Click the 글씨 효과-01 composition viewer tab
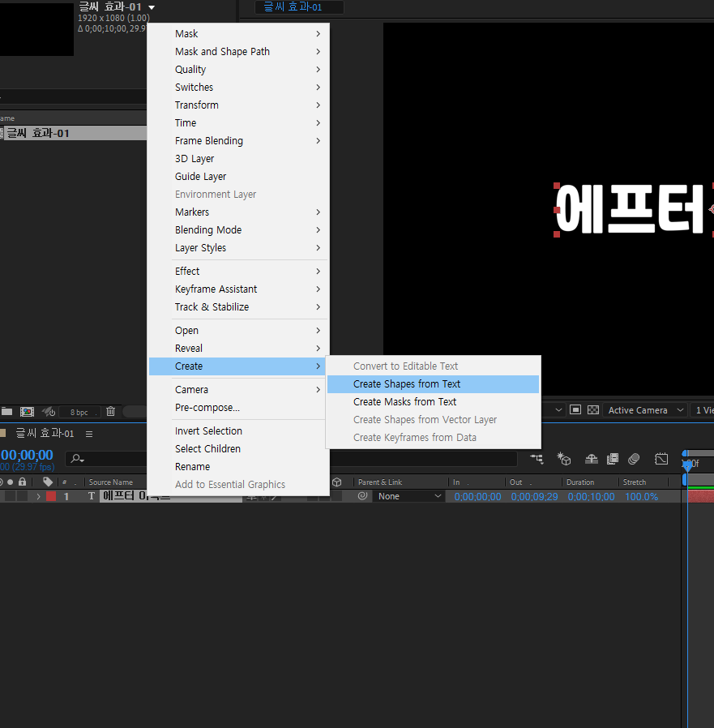 299,7
